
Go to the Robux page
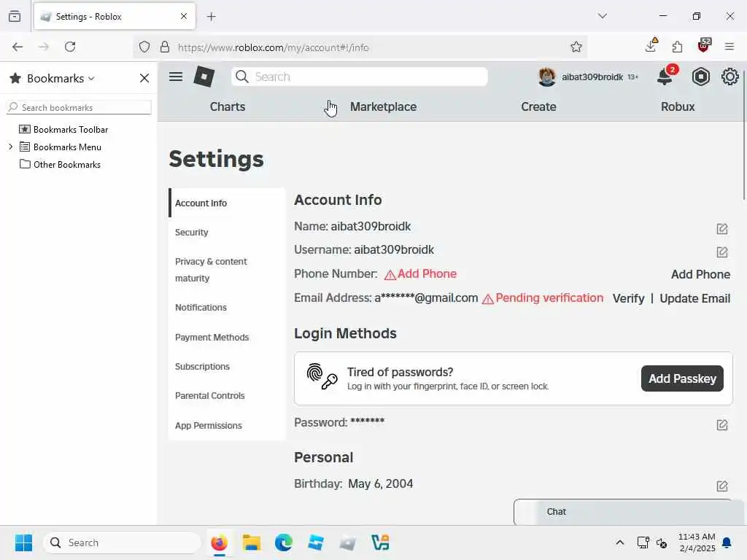click(x=678, y=106)
